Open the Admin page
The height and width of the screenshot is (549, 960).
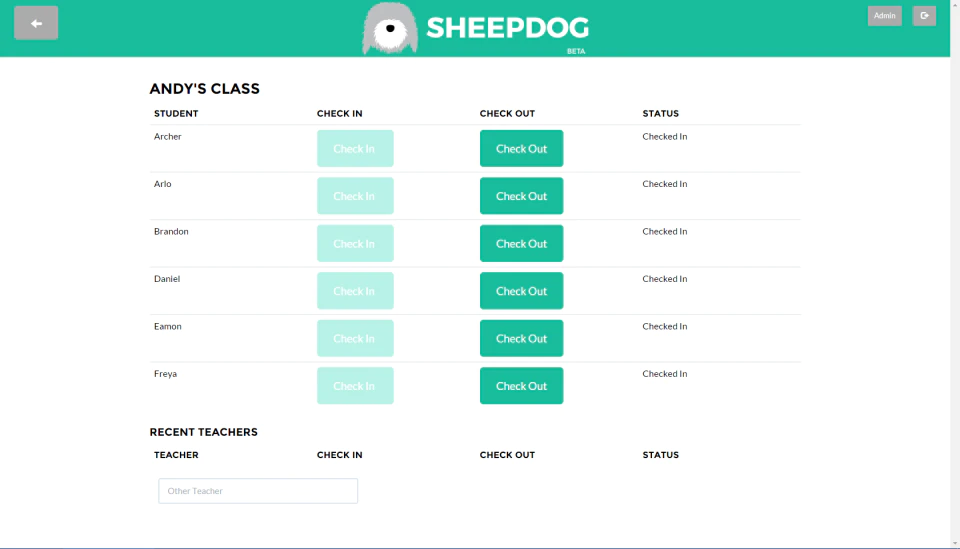[884, 16]
